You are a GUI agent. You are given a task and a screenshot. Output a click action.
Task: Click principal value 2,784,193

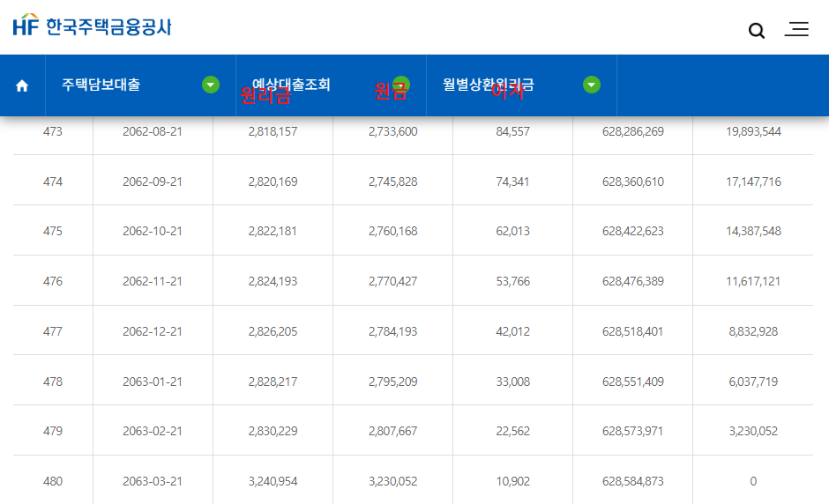point(392,331)
